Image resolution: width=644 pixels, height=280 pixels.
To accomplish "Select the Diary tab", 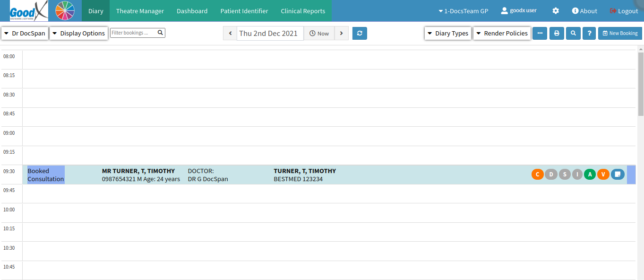I will coord(96,11).
